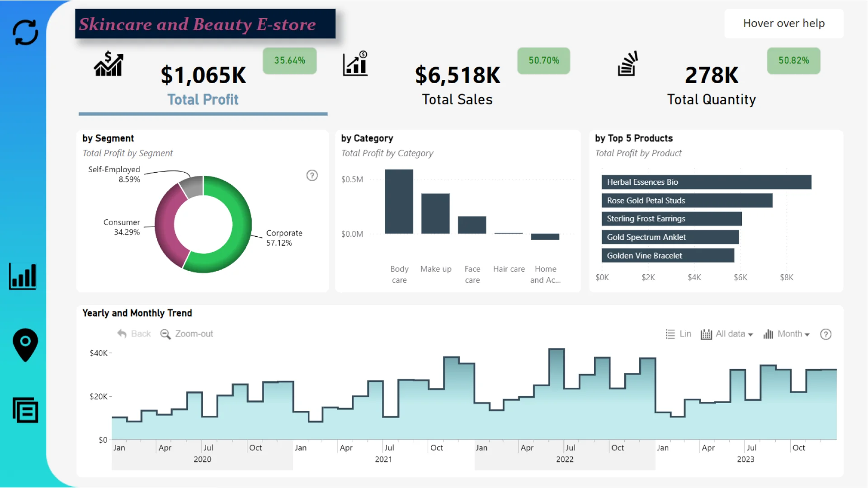
Task: Click the Back arrow in trend chart
Action: coord(134,334)
